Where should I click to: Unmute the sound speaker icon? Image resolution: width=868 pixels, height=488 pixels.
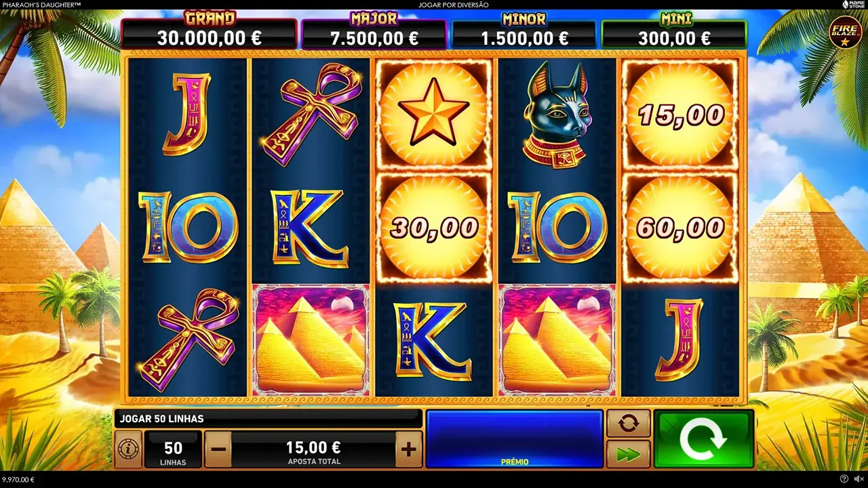point(858,479)
